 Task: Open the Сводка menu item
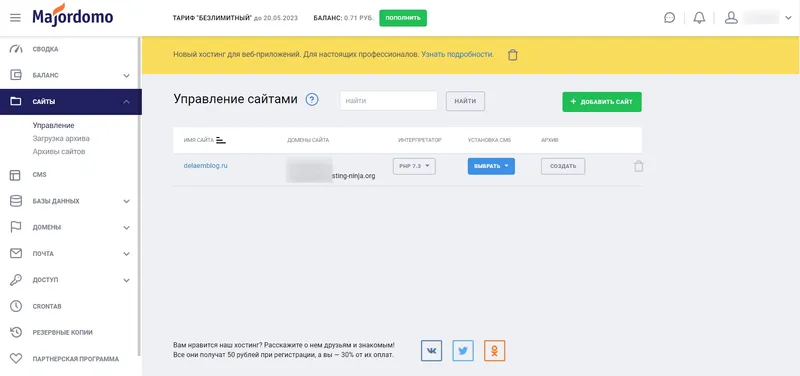45,49
